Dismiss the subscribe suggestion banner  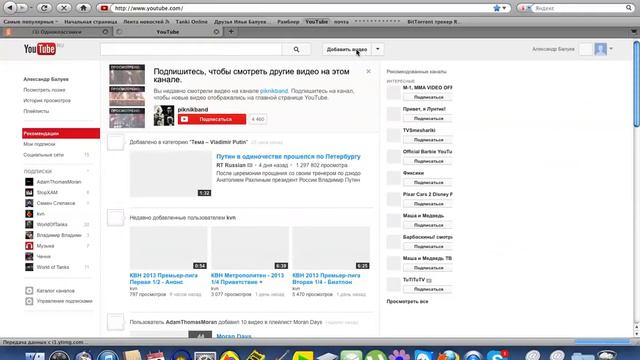(x=369, y=71)
